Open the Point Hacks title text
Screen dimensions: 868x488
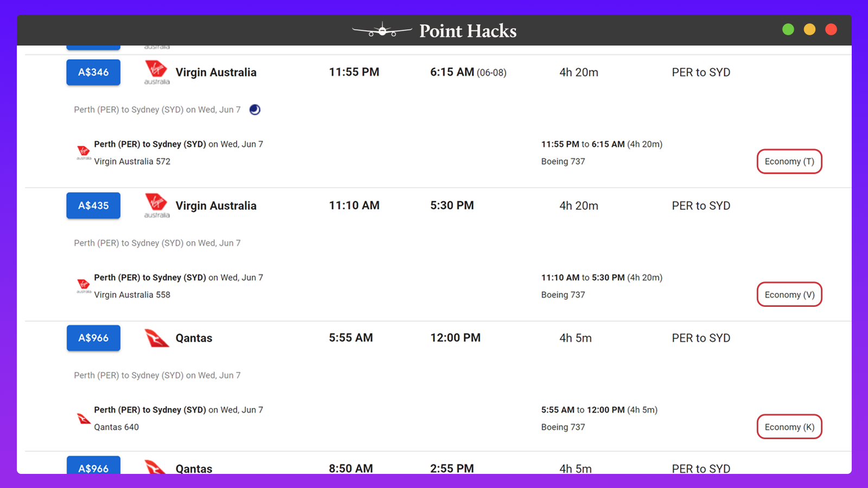tap(468, 31)
